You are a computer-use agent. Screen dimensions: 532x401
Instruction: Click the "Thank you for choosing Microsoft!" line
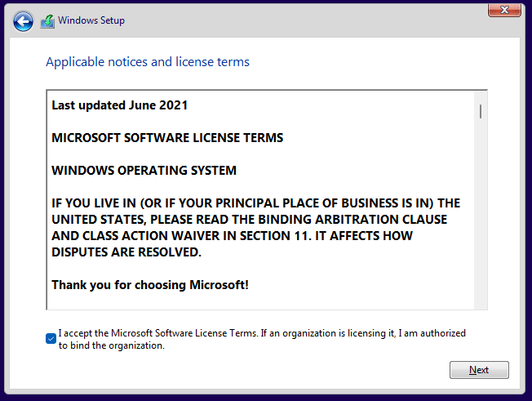point(150,285)
